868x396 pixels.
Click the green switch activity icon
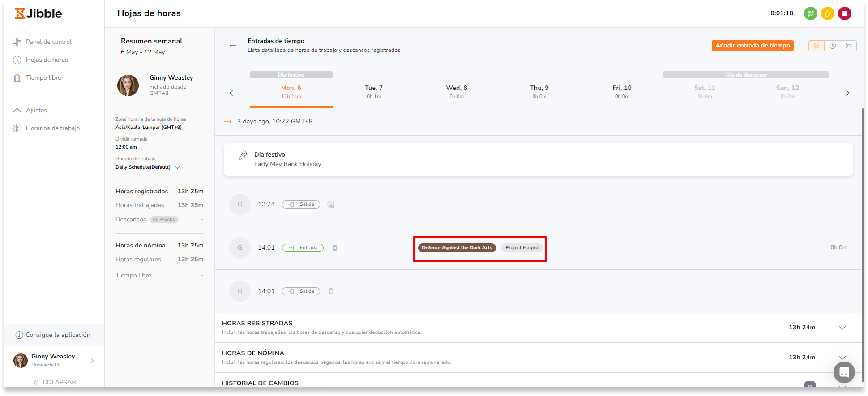click(810, 13)
